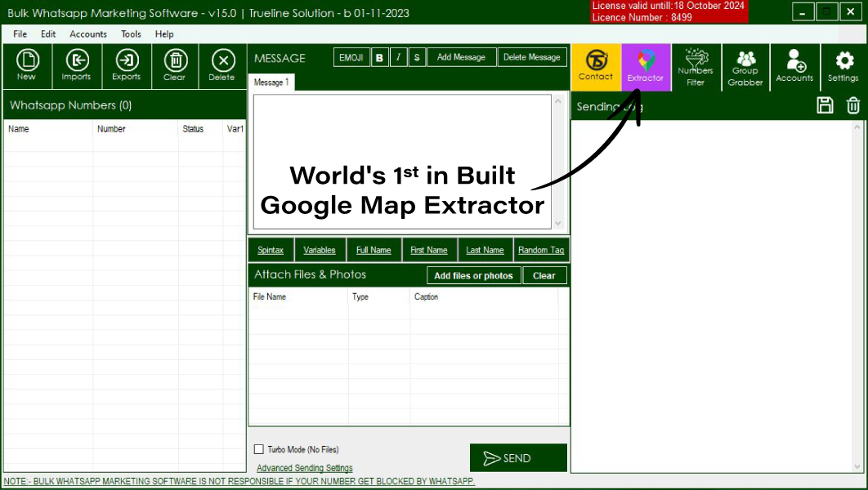868x490 pixels.
Task: Open the Imports tool
Action: coord(76,65)
